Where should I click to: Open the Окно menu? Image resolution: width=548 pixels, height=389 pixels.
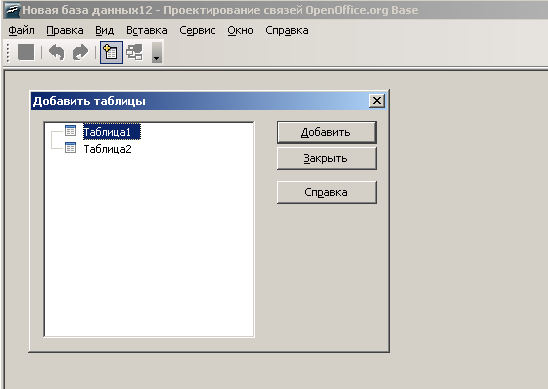(x=240, y=30)
